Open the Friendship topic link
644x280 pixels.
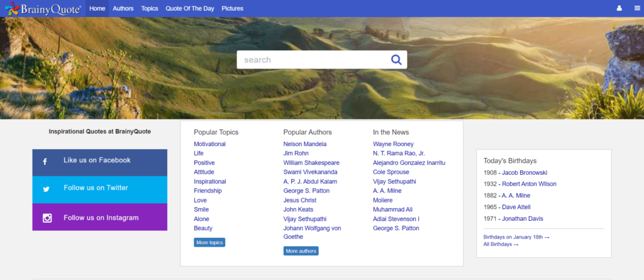208,191
